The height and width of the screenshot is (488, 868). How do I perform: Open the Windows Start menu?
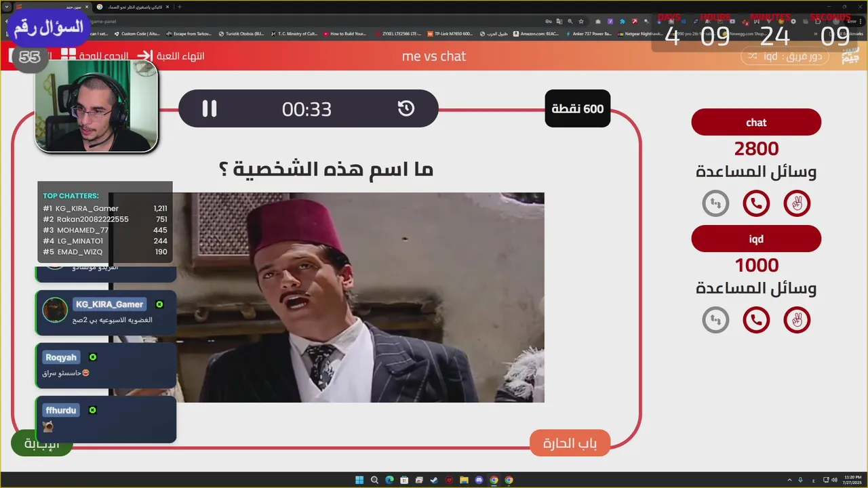(359, 480)
